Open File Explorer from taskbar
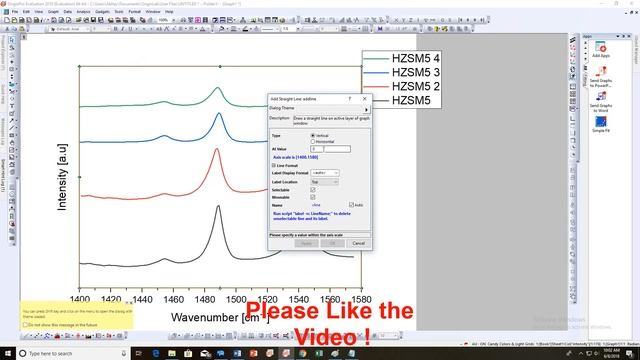The height and width of the screenshot is (360, 640). [172, 353]
